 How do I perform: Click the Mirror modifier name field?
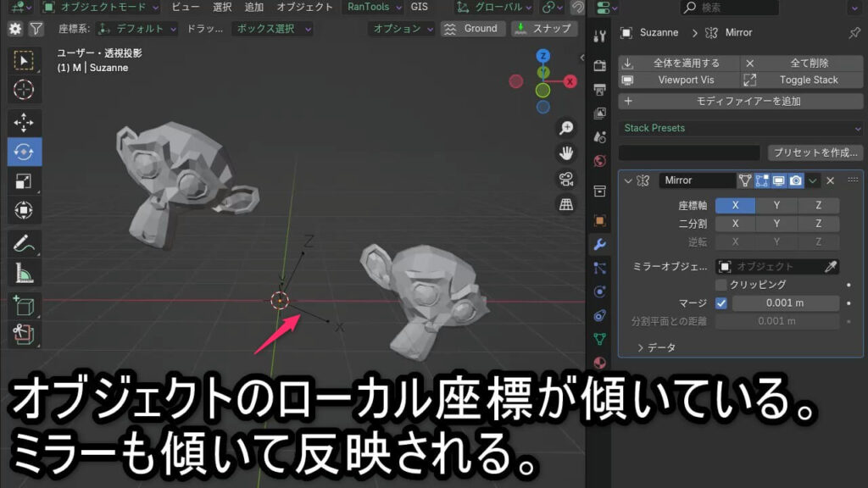tap(698, 180)
